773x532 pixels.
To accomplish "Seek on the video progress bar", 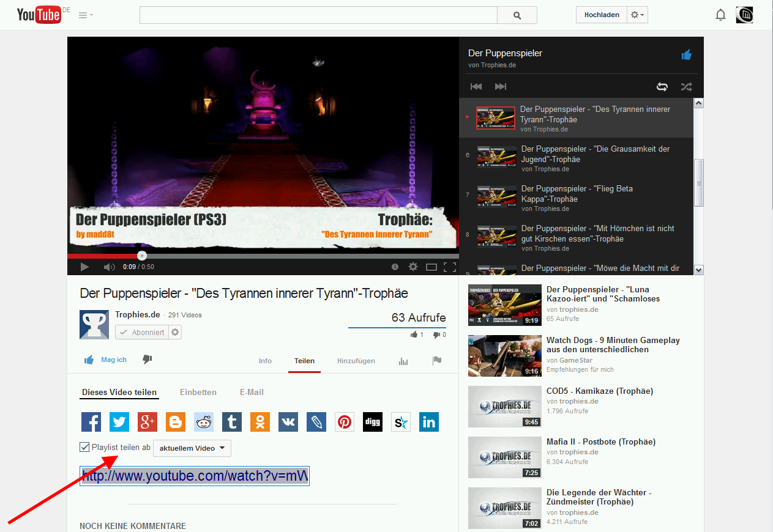I will pos(263,255).
